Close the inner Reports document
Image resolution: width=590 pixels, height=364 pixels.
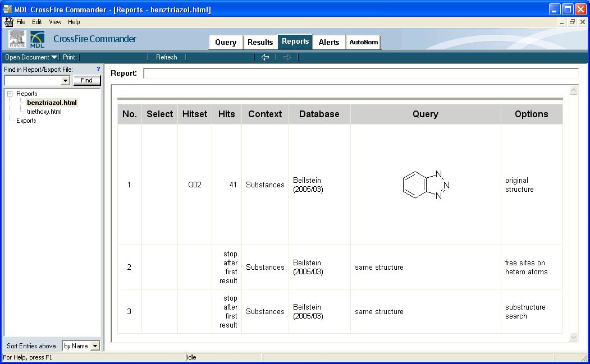click(x=583, y=22)
